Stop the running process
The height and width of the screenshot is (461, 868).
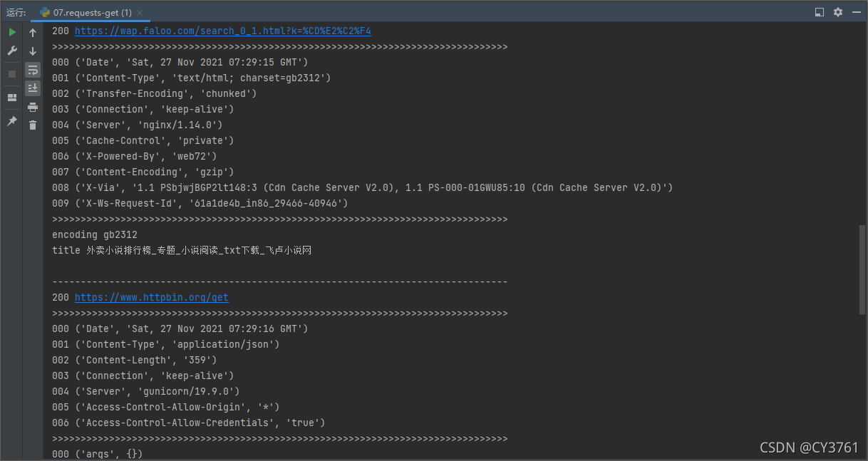point(12,74)
